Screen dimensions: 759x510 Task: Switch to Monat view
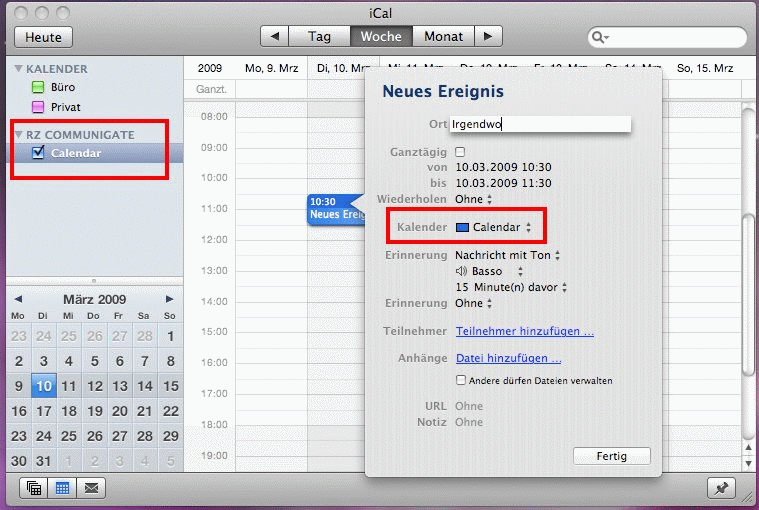(443, 36)
